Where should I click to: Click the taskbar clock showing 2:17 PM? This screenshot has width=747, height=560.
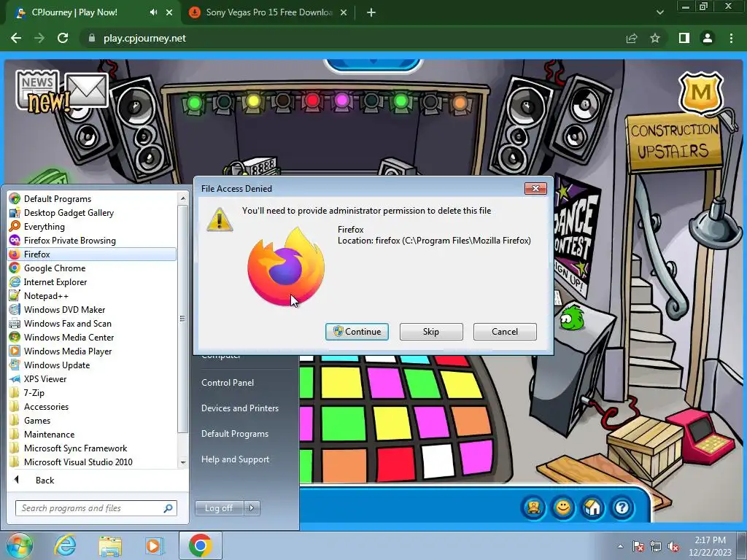coord(710,546)
